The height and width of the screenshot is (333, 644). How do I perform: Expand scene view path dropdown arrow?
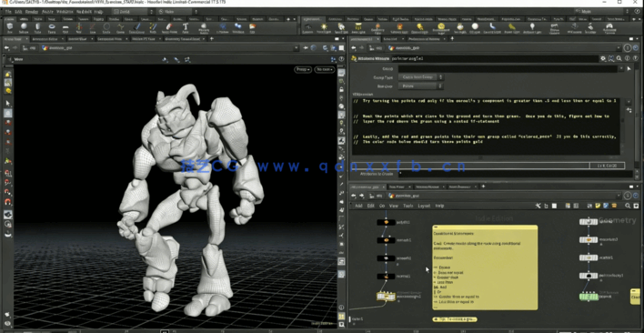[297, 48]
